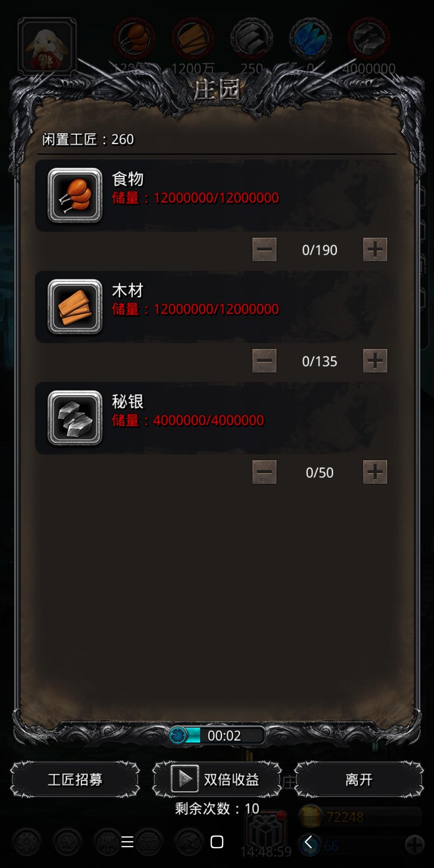434x868 pixels.
Task: Tap the 00:02 timer progress bar
Action: (217, 735)
